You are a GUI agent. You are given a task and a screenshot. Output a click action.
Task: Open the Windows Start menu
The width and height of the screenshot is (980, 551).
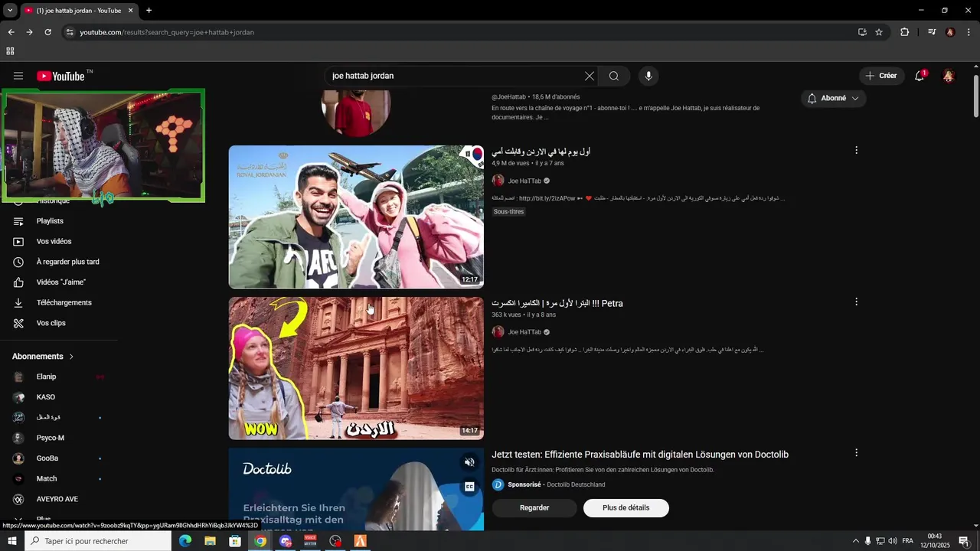tap(11, 541)
